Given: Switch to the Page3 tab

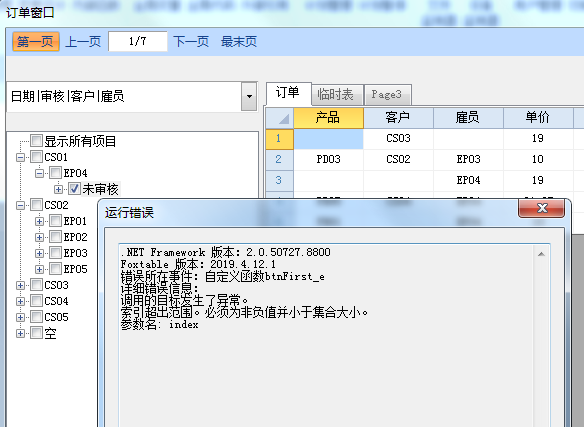Looking at the screenshot, I should [387, 95].
